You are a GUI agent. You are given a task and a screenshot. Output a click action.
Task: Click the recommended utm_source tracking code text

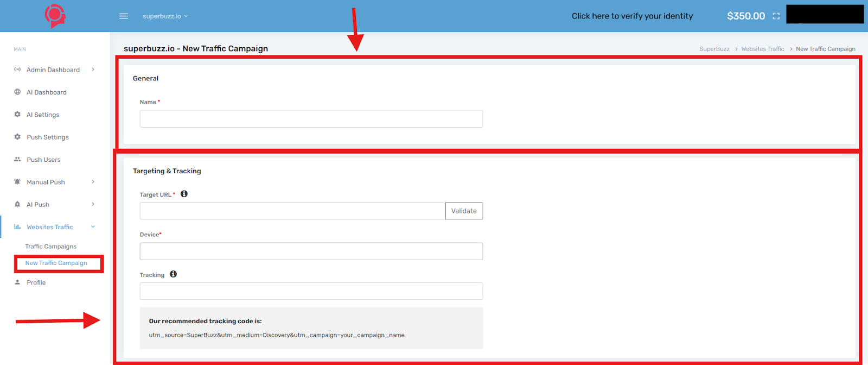(x=277, y=335)
